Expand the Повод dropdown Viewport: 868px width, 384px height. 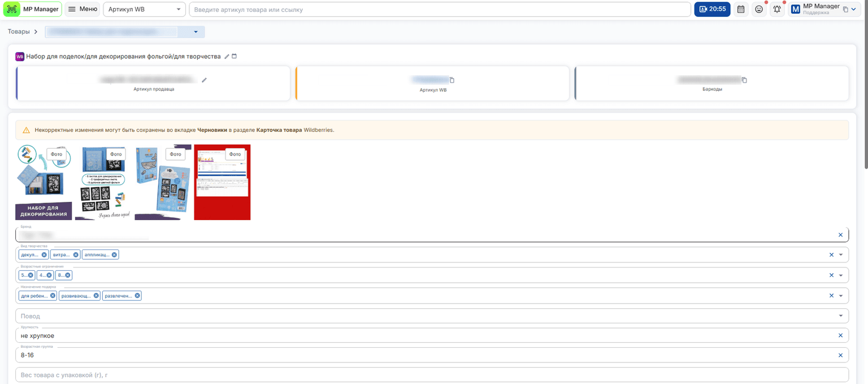coord(840,316)
